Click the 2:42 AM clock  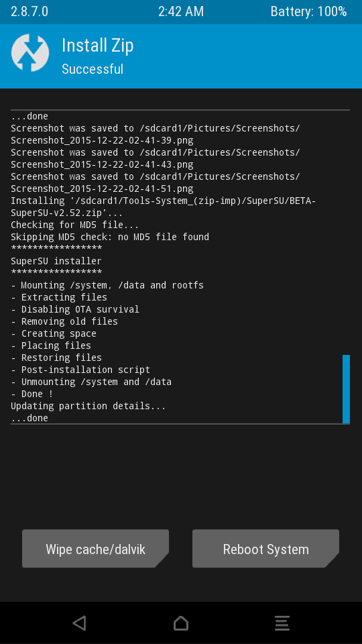tap(181, 11)
